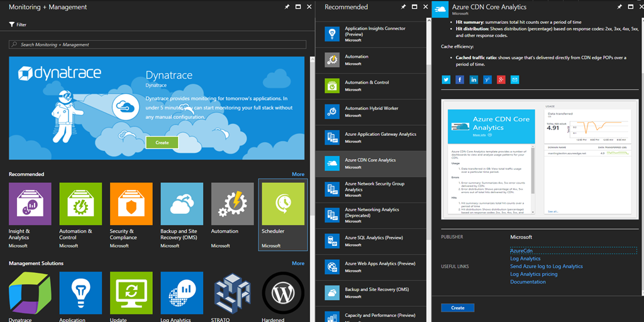The width and height of the screenshot is (644, 322).
Task: Choose Azure SQL Analytics (Preview) from the list
Action: point(374,238)
